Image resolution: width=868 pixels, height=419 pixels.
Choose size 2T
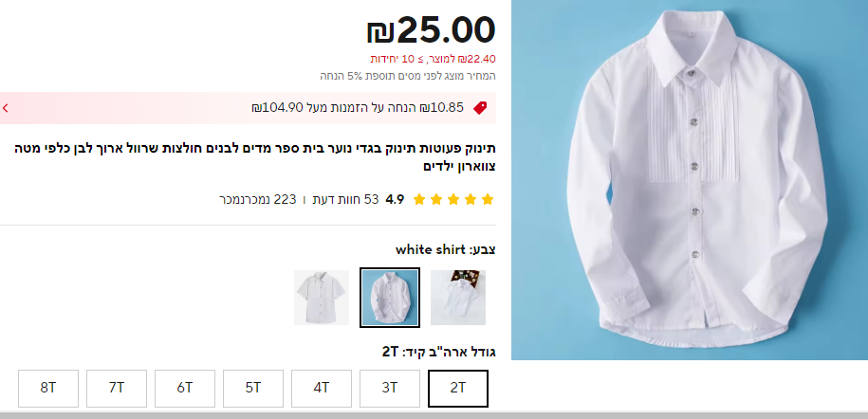point(458,389)
